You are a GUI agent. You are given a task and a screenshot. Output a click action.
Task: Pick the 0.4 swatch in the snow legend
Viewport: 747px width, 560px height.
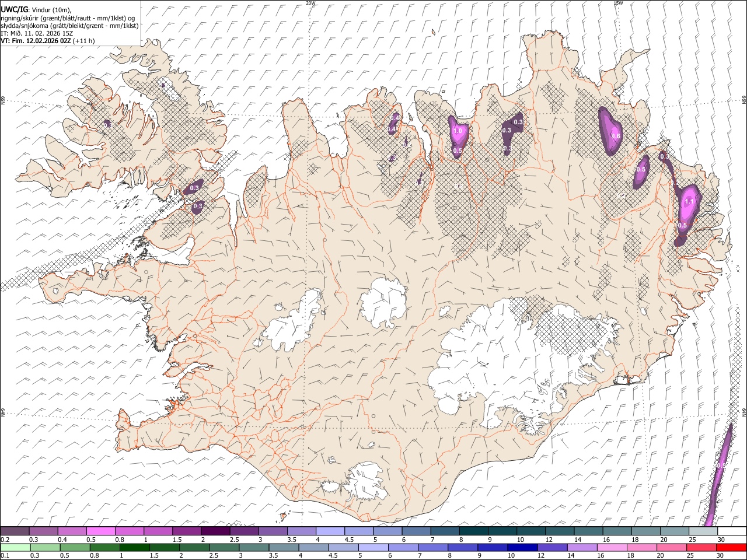(72, 531)
